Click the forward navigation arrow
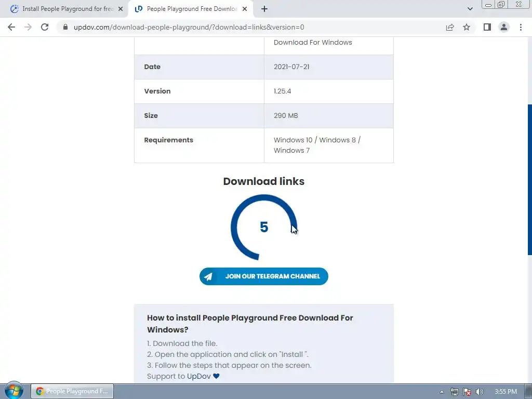The image size is (532, 399). coord(28,27)
